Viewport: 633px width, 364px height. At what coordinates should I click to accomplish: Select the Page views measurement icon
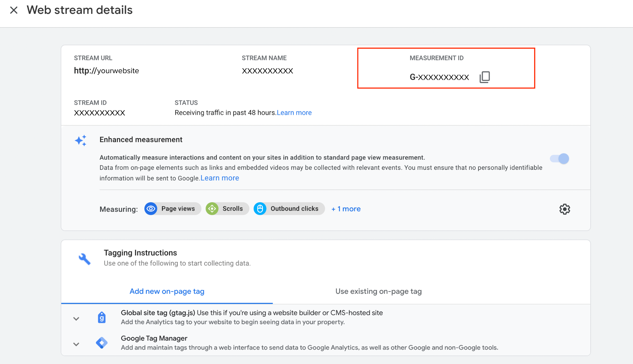[x=151, y=208]
